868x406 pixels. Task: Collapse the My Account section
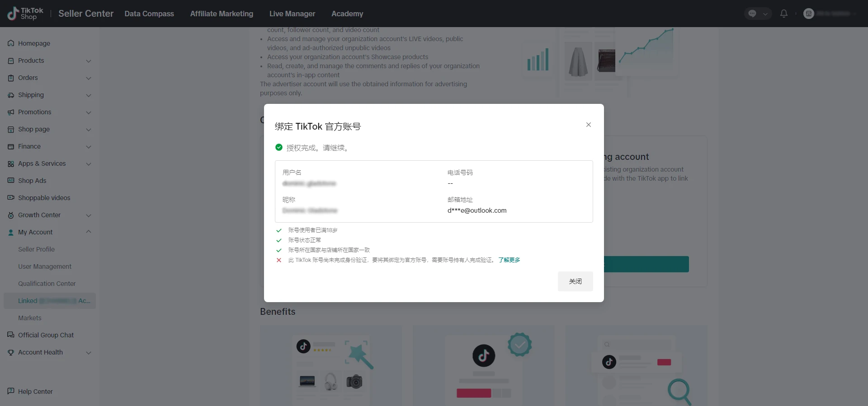tap(89, 232)
